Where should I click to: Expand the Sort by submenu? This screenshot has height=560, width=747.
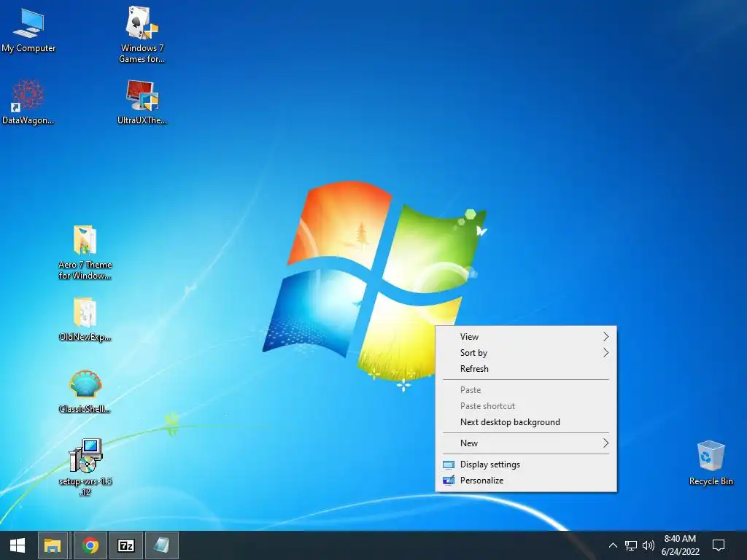coord(526,353)
